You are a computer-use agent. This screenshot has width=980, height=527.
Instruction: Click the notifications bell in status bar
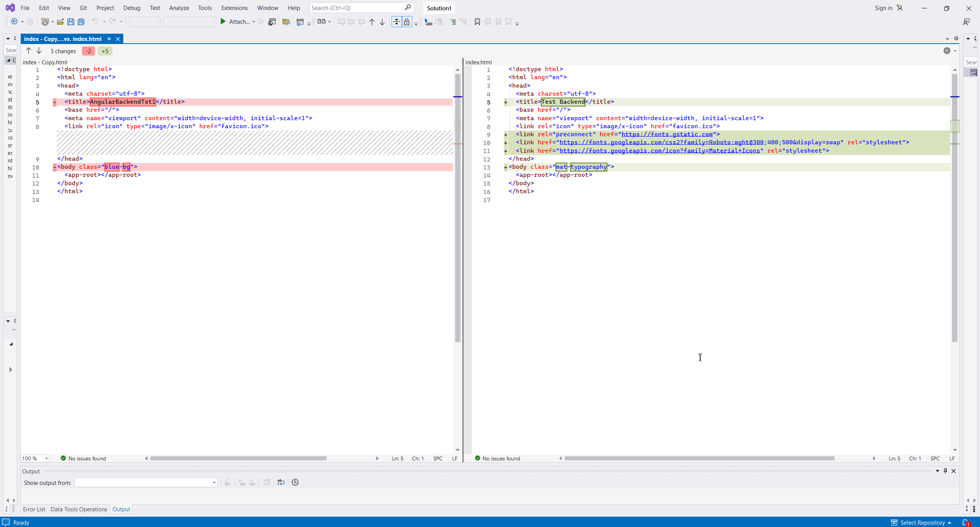965,522
